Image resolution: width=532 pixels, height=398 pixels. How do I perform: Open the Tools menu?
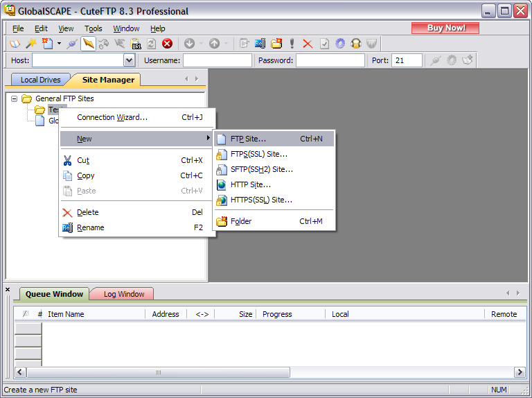[94, 28]
